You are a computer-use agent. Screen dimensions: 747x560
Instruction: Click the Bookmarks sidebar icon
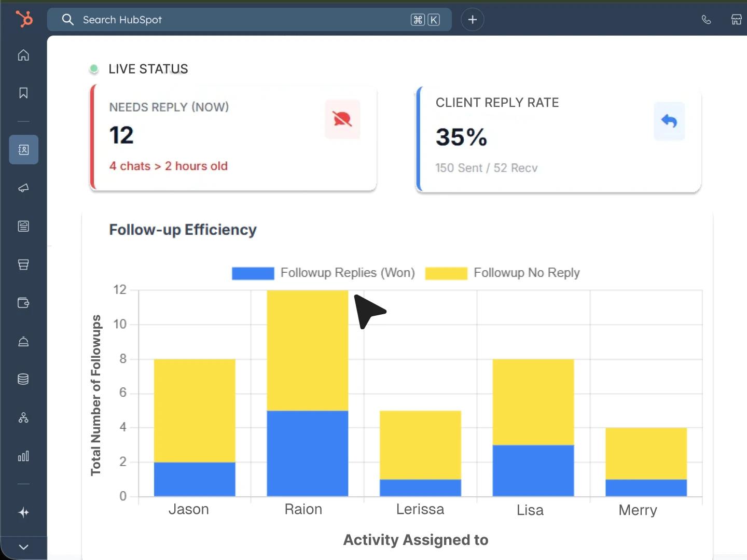pyautogui.click(x=23, y=93)
